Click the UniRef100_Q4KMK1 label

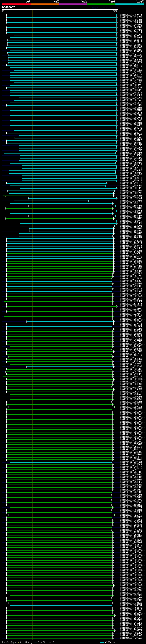tap(131, 625)
